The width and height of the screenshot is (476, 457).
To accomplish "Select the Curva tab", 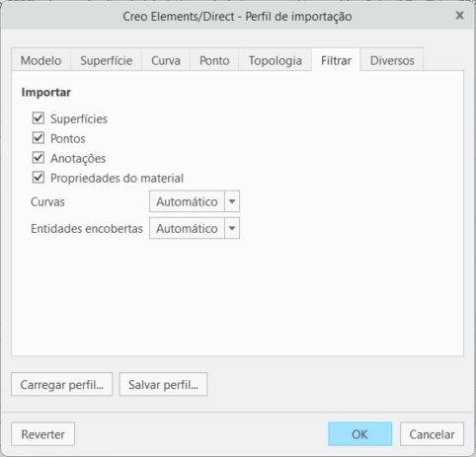I will tap(166, 60).
